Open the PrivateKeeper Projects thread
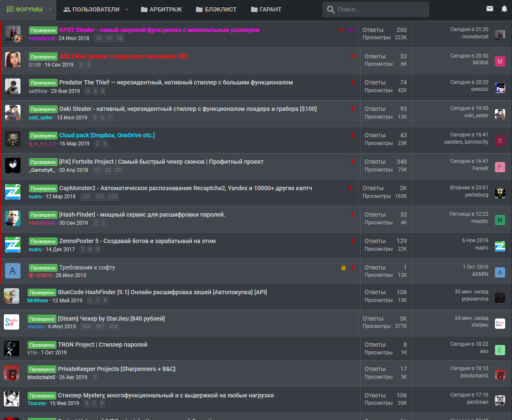Image resolution: width=512 pixels, height=420 pixels. 117,369
